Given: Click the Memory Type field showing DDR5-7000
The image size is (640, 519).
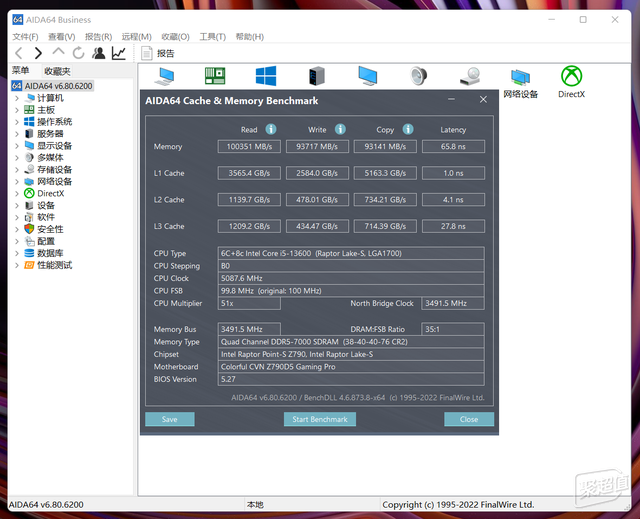Looking at the screenshot, I should pyautogui.click(x=351, y=342).
